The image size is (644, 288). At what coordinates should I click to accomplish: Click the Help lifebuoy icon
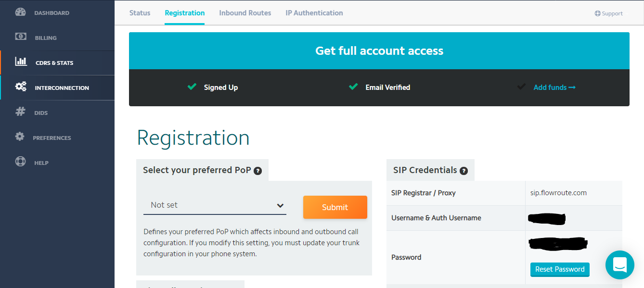point(20,162)
